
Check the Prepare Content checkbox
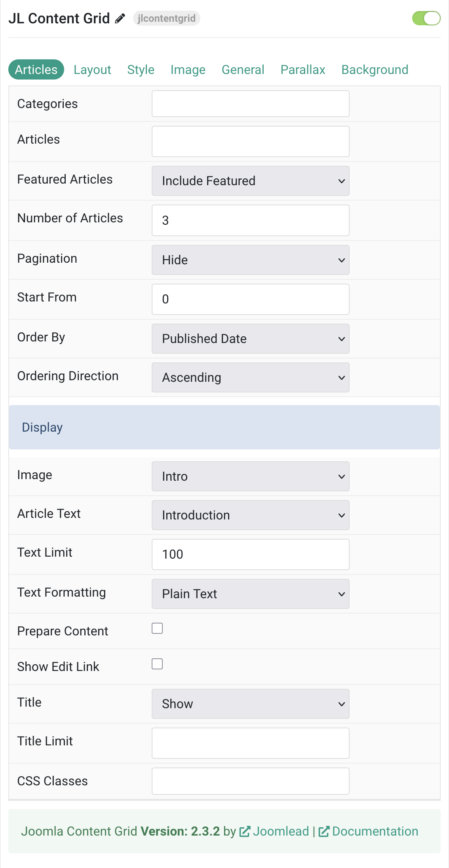pos(157,628)
